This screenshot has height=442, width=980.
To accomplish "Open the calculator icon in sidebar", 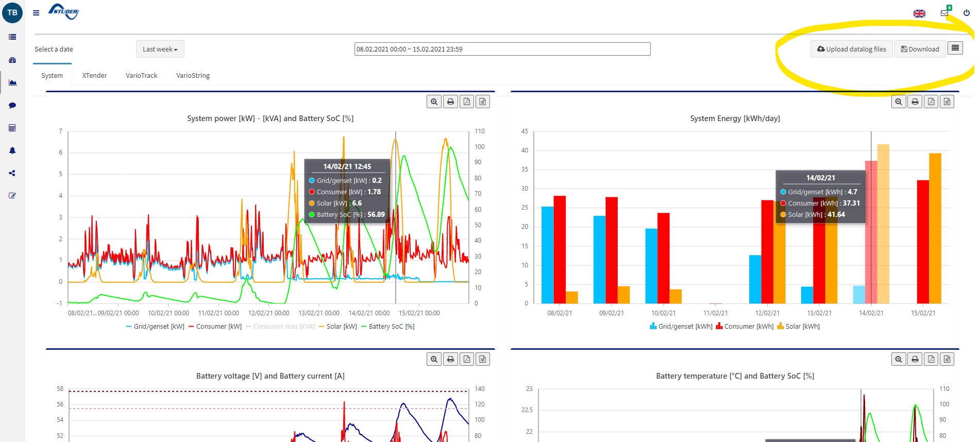I will 12,128.
